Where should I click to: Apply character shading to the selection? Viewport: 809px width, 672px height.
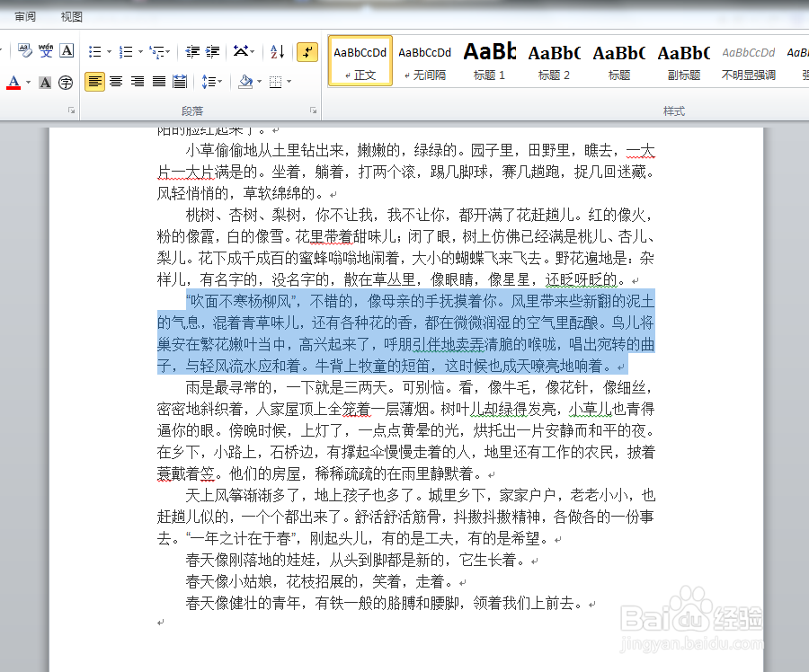point(44,82)
